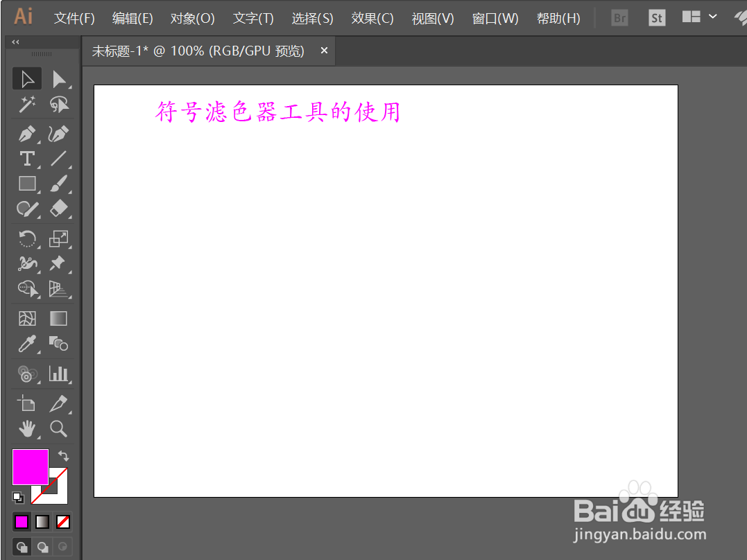Select the Line Segment tool
747x560 pixels.
point(59,159)
